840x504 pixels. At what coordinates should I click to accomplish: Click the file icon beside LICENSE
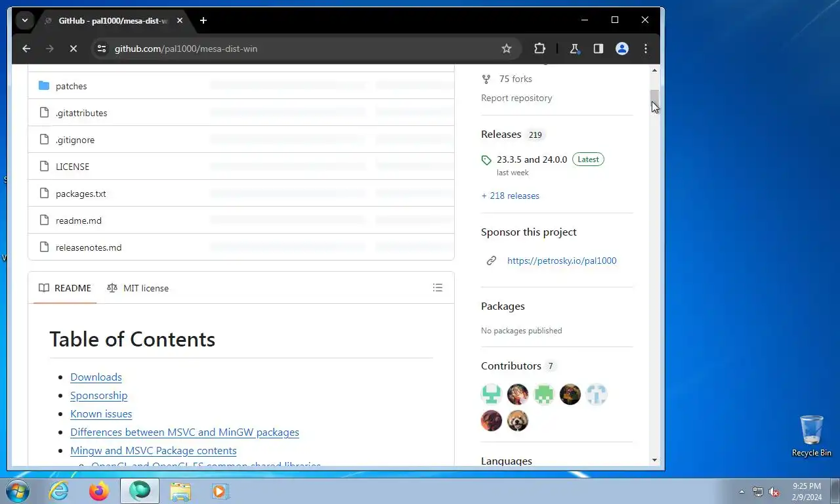(44, 167)
